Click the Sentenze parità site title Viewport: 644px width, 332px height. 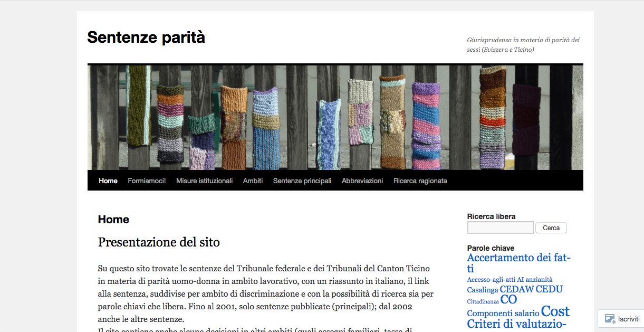(x=146, y=37)
